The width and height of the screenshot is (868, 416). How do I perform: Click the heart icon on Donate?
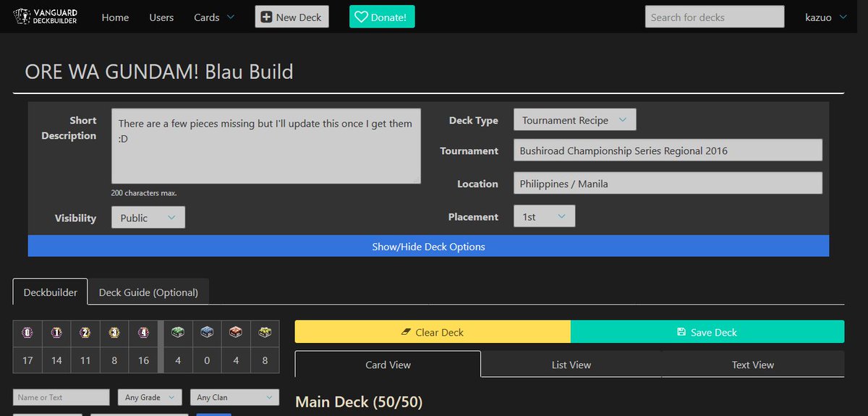[361, 17]
